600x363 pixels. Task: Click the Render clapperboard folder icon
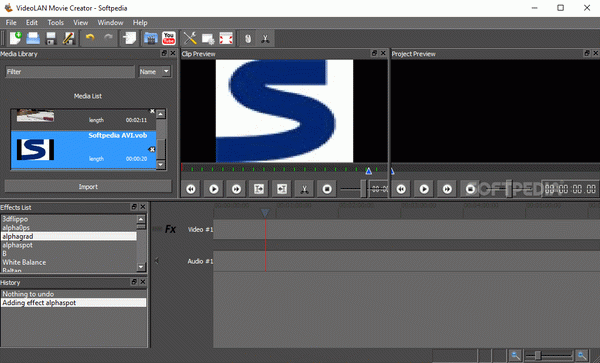click(151, 38)
